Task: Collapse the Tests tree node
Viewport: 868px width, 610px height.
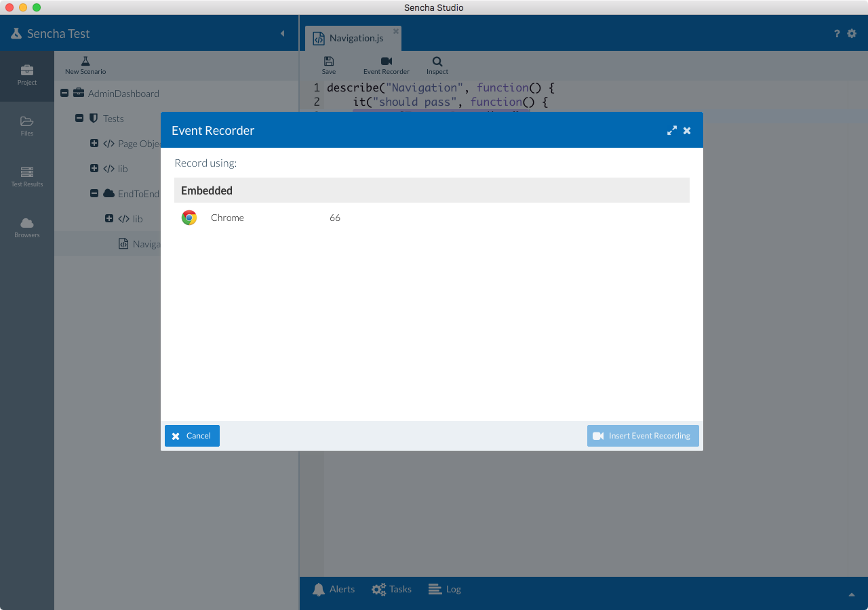Action: [x=79, y=119]
